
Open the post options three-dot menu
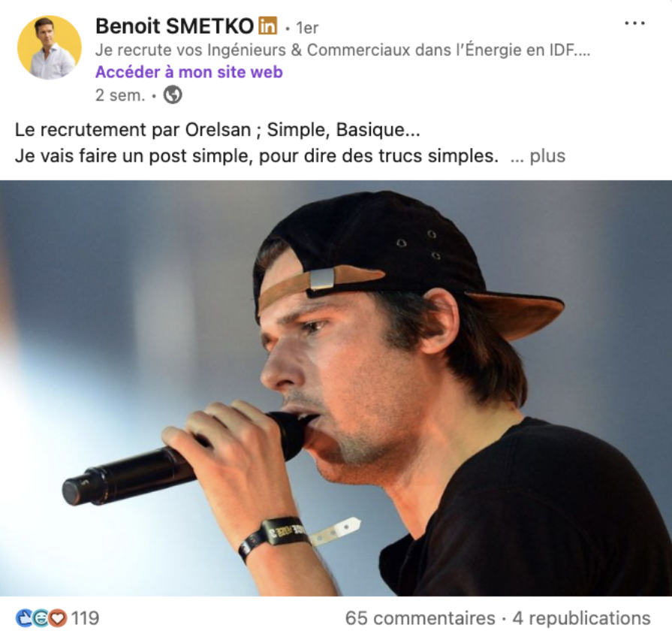[634, 23]
